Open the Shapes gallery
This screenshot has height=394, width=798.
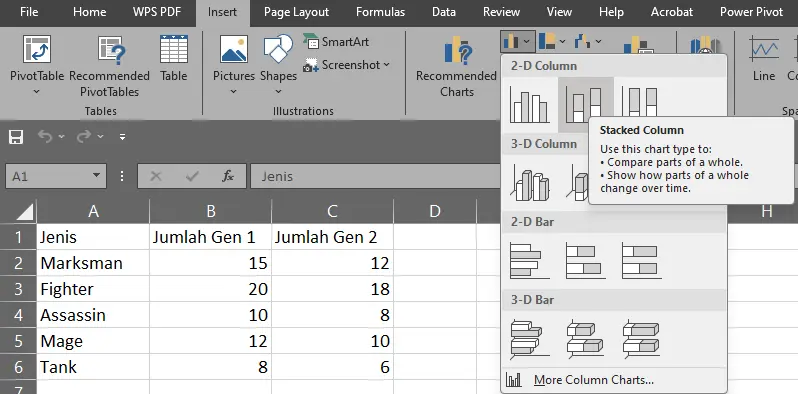278,65
